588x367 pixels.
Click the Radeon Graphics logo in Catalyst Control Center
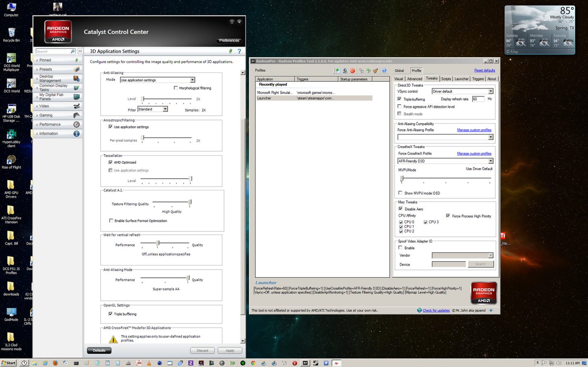[58, 32]
